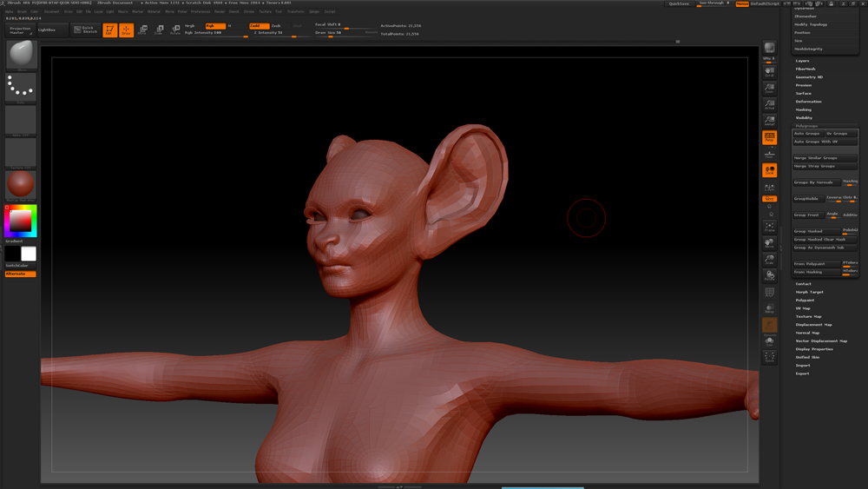The height and width of the screenshot is (489, 868).
Task: Click the Scroll canvas navigation icon
Action: [769, 71]
